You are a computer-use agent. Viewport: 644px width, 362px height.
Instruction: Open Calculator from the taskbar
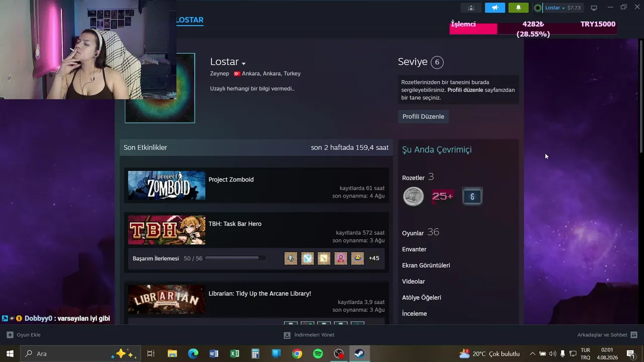point(256,353)
